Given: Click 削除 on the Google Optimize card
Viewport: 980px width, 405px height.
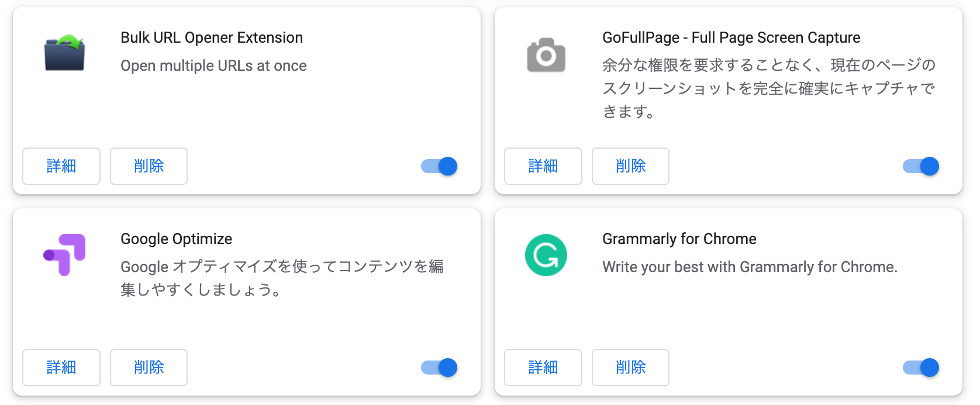Looking at the screenshot, I should click(x=149, y=368).
